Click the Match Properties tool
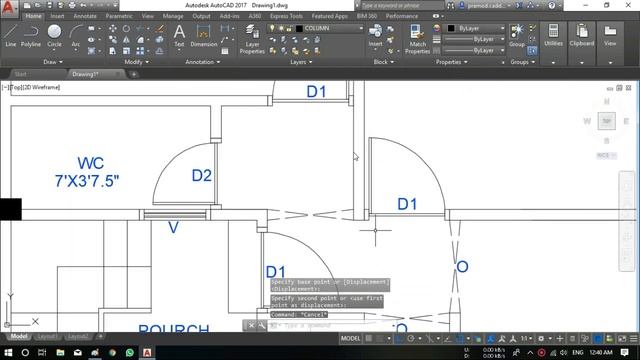The image size is (640, 360). tap(417, 39)
